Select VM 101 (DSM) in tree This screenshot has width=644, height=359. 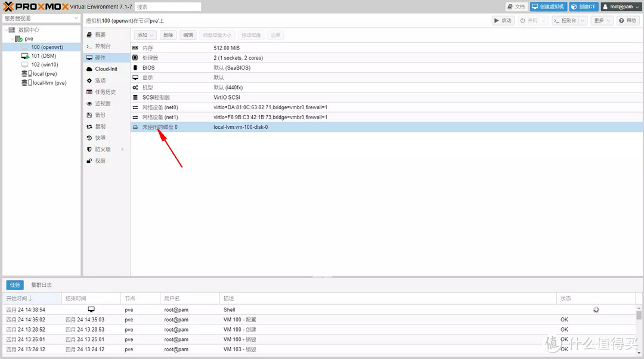click(42, 56)
